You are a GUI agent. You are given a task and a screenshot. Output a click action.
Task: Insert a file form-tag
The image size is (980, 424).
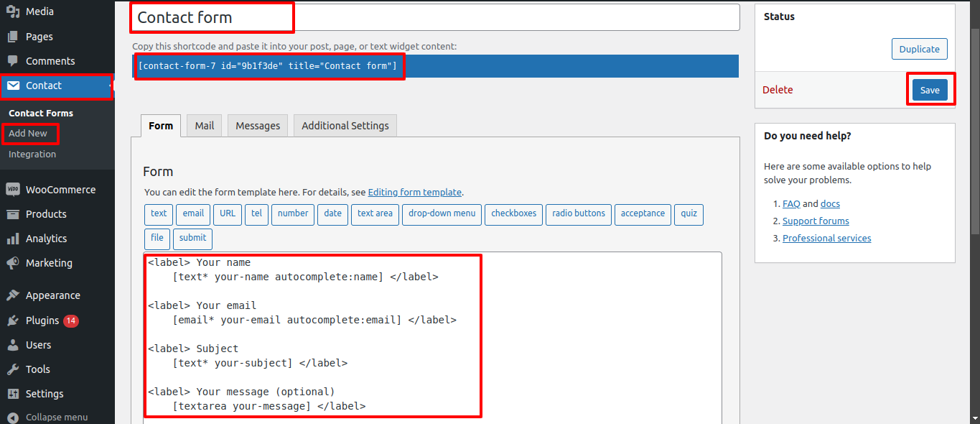point(157,238)
